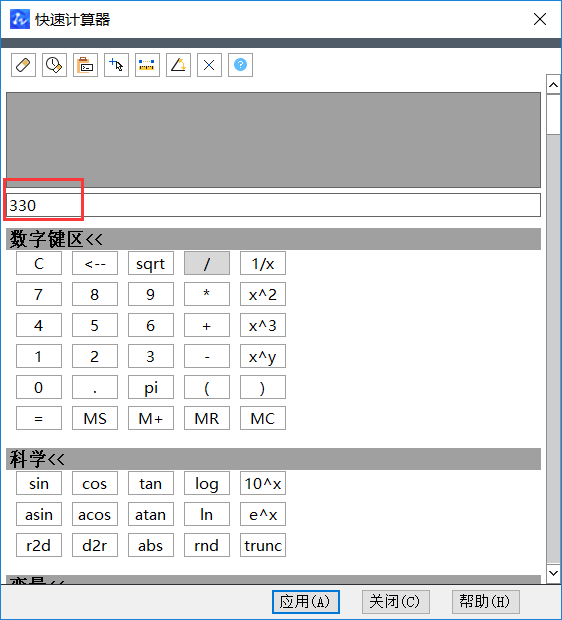Click the log function button

pyautogui.click(x=207, y=483)
